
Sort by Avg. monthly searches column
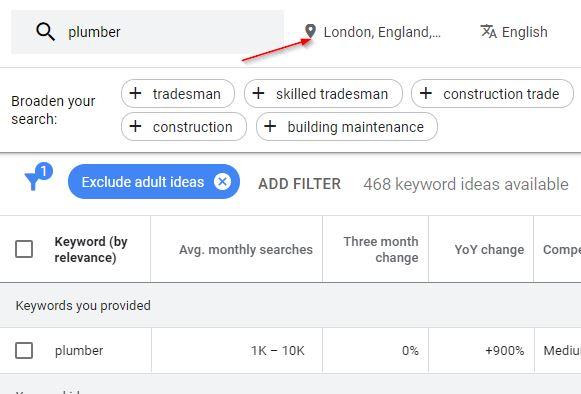[246, 249]
